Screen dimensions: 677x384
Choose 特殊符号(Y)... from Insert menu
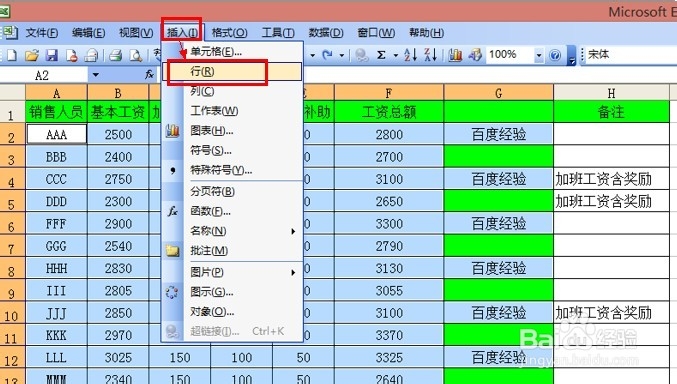tap(232, 170)
